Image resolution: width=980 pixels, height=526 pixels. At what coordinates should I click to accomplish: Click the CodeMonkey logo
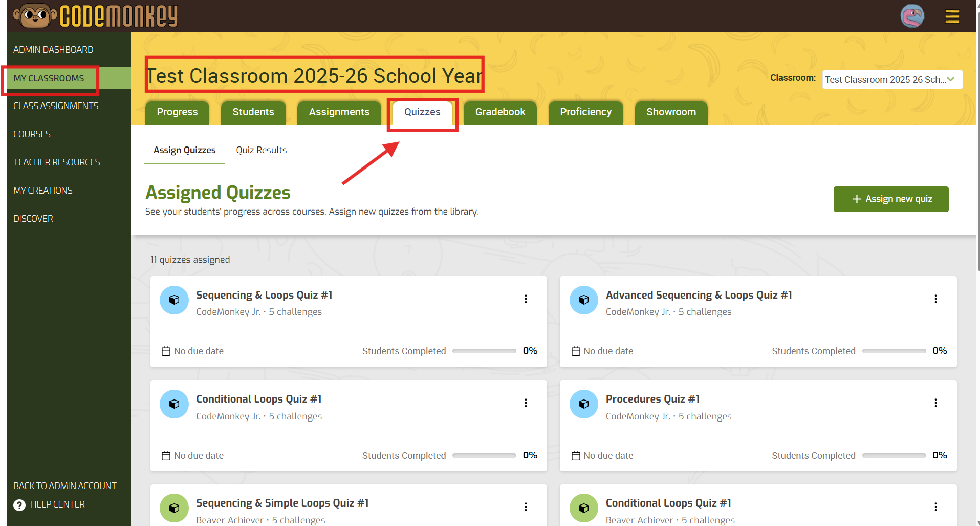pos(95,16)
